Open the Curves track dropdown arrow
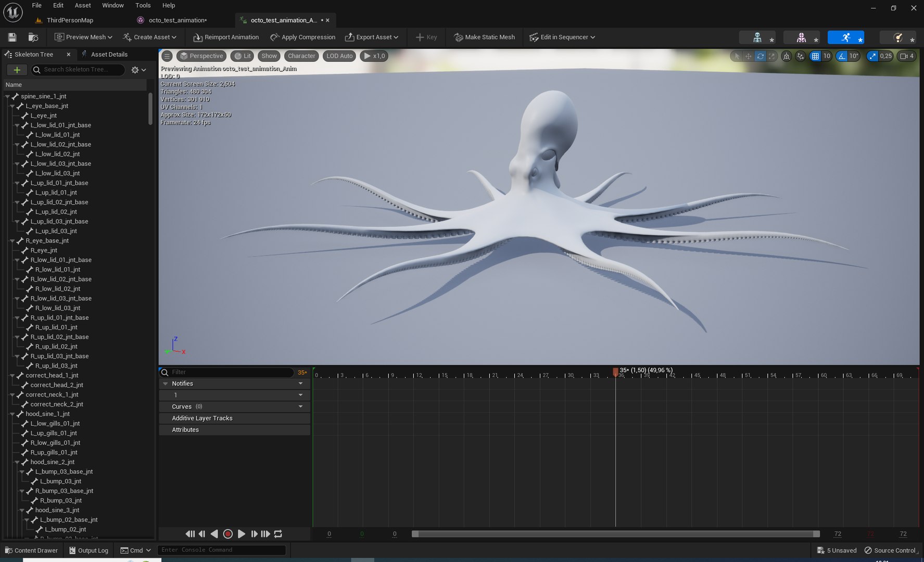The height and width of the screenshot is (562, 924). point(300,406)
